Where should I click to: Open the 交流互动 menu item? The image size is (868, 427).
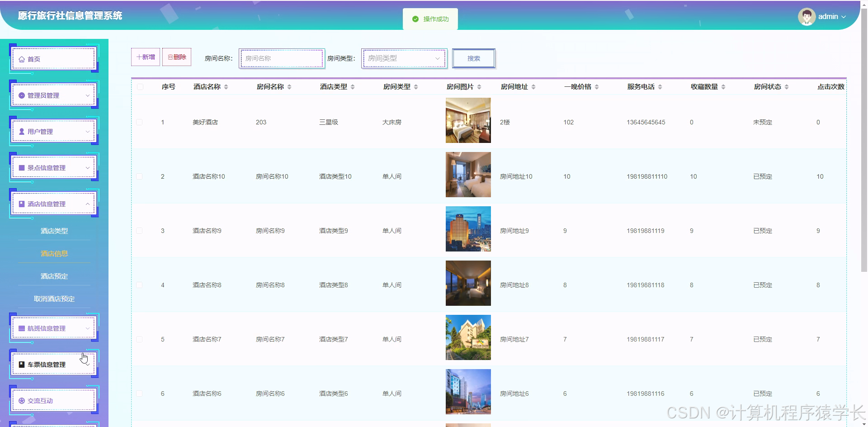click(x=54, y=401)
